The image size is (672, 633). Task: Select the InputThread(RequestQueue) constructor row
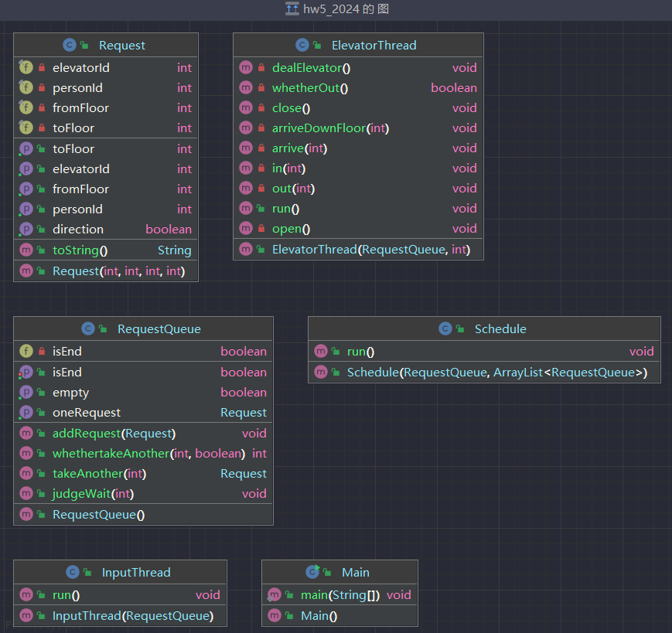click(121, 615)
